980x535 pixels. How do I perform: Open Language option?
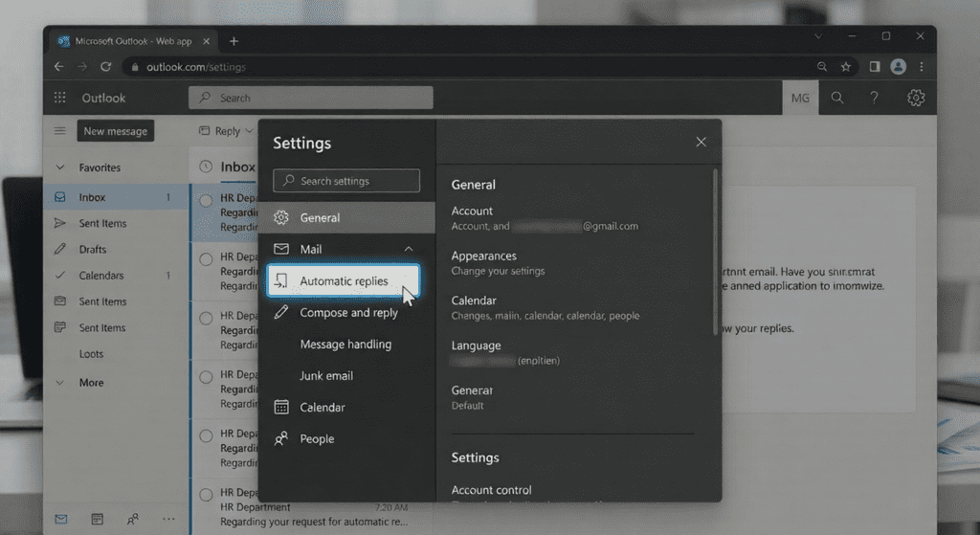(505, 352)
